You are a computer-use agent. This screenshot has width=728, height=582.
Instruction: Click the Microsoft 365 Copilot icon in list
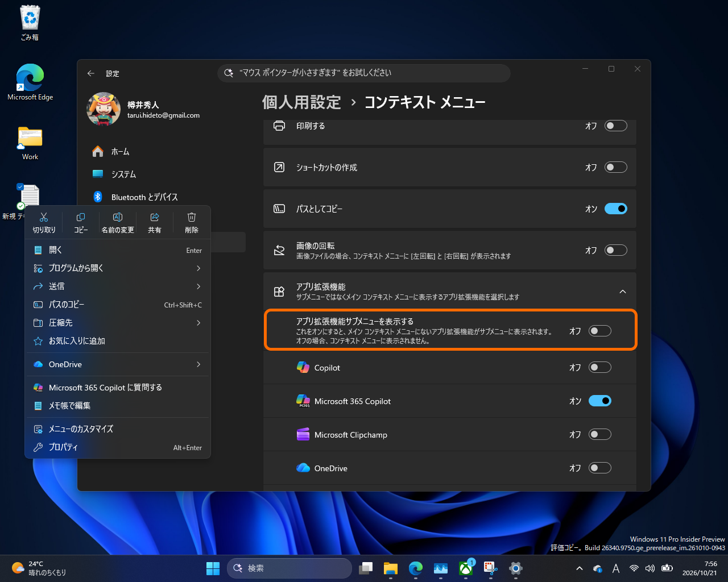pyautogui.click(x=303, y=401)
